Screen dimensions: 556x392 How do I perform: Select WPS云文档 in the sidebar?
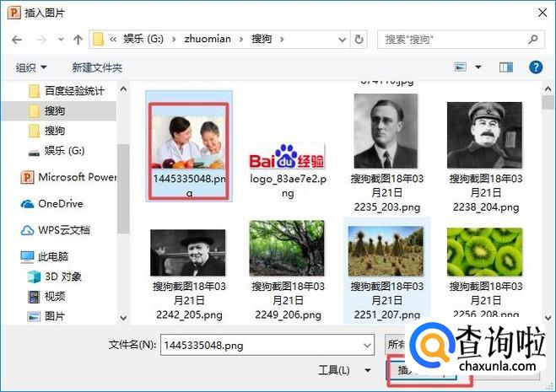coord(63,230)
